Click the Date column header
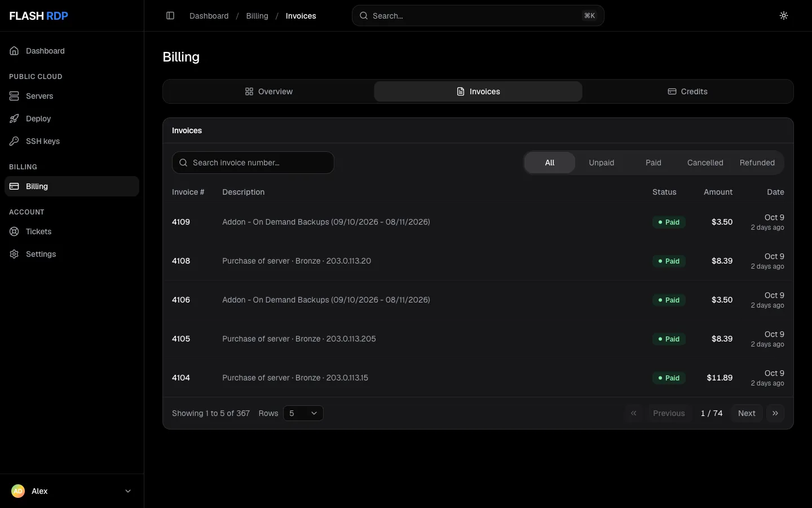This screenshot has height=508, width=812. tap(775, 192)
